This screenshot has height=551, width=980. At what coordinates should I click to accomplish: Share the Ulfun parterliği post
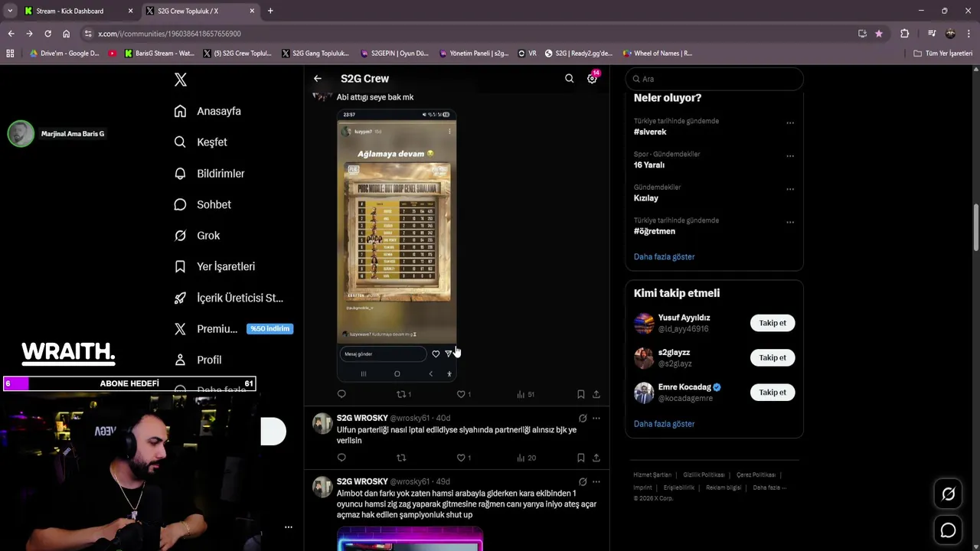596,458
